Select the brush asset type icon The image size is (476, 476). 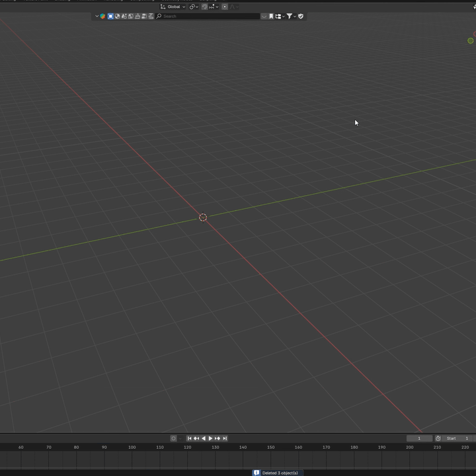coord(138,16)
